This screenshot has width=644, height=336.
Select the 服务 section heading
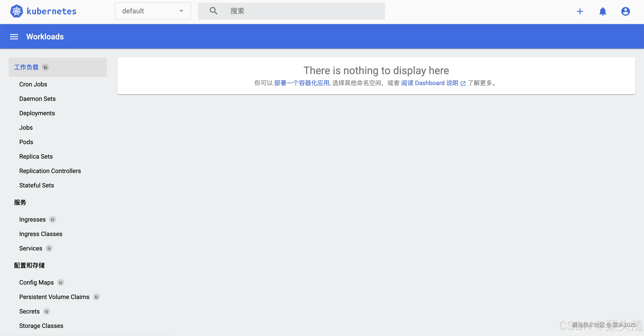tap(20, 202)
